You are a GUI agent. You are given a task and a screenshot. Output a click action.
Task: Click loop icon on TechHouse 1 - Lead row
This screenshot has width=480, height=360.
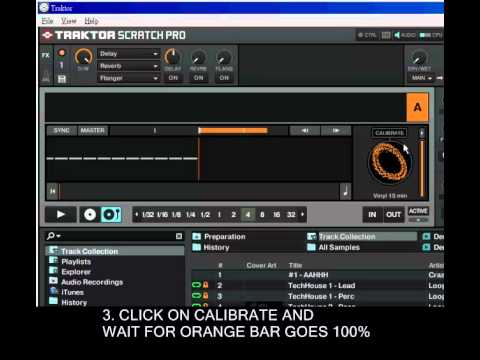click(196, 285)
